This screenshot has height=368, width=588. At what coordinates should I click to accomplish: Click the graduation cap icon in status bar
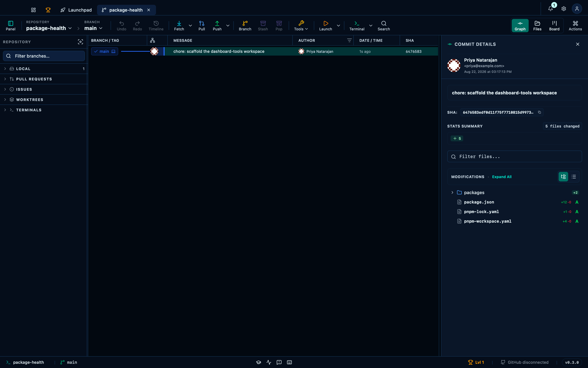tap(259, 362)
